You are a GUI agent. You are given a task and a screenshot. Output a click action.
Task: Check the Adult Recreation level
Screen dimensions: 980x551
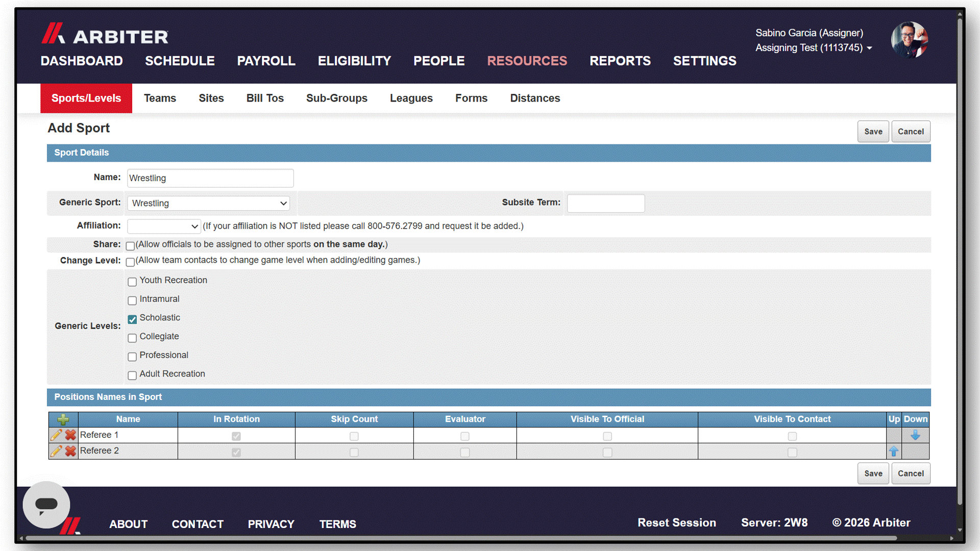pos(132,375)
